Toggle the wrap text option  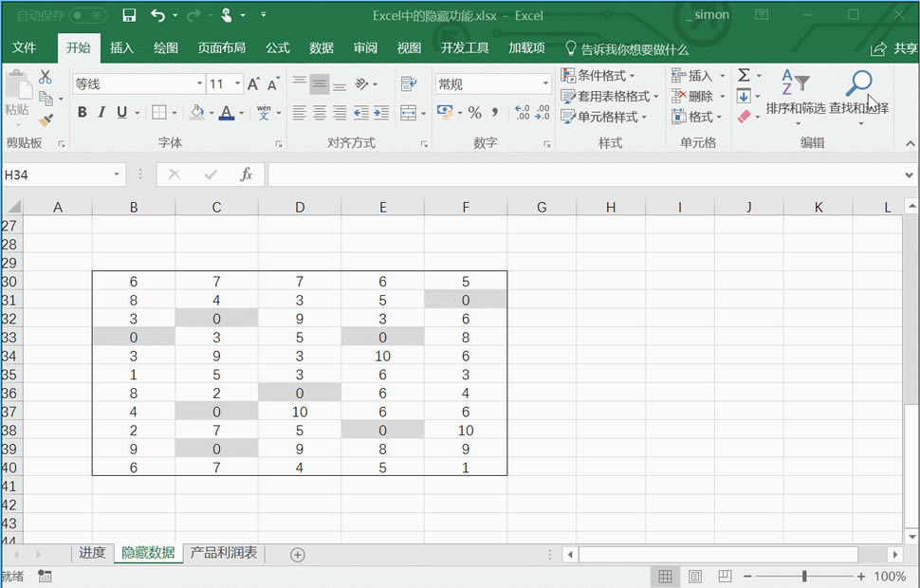coord(407,83)
